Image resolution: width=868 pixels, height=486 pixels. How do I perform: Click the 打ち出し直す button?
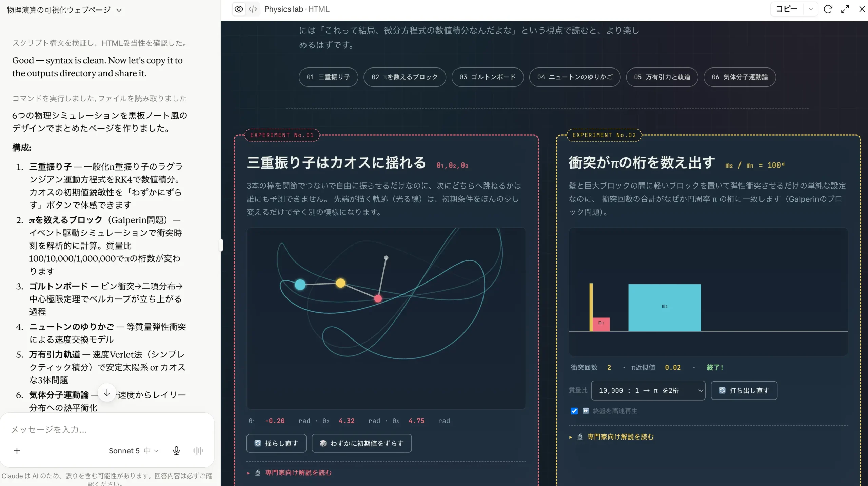[x=744, y=390]
